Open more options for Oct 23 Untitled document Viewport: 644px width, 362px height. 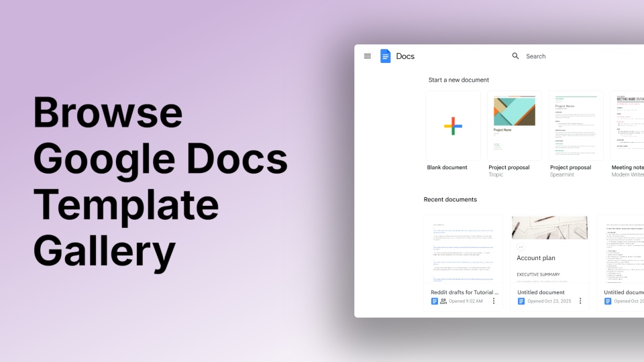580,301
